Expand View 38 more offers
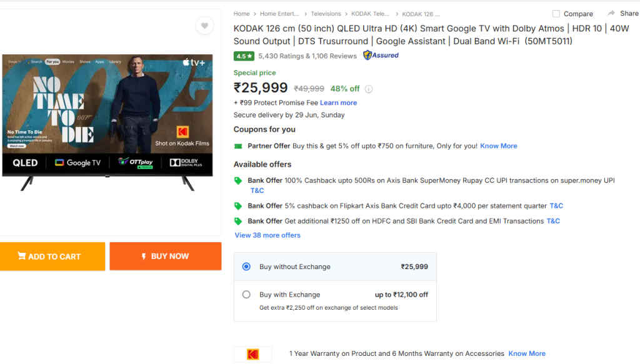Image resolution: width=640 pixels, height=364 pixels. [x=267, y=235]
